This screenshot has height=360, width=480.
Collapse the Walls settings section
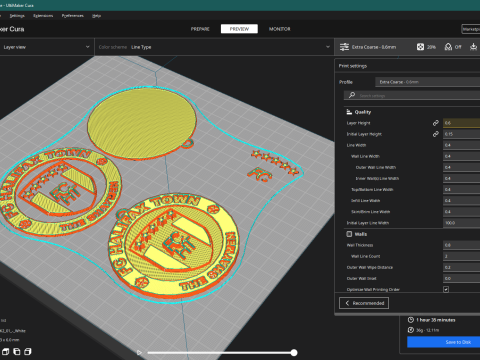click(x=413, y=234)
